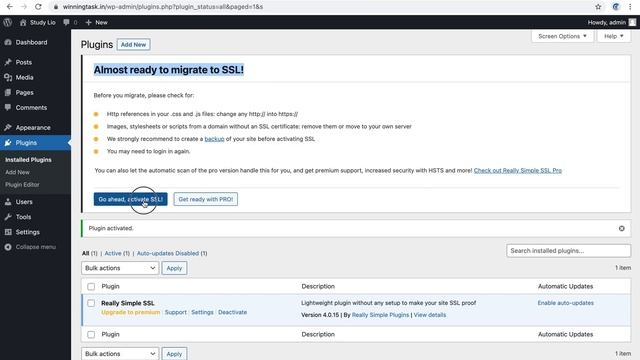Click the browser profile icon
Image resolution: width=640 pixels, height=360 pixels.
pos(616,7)
